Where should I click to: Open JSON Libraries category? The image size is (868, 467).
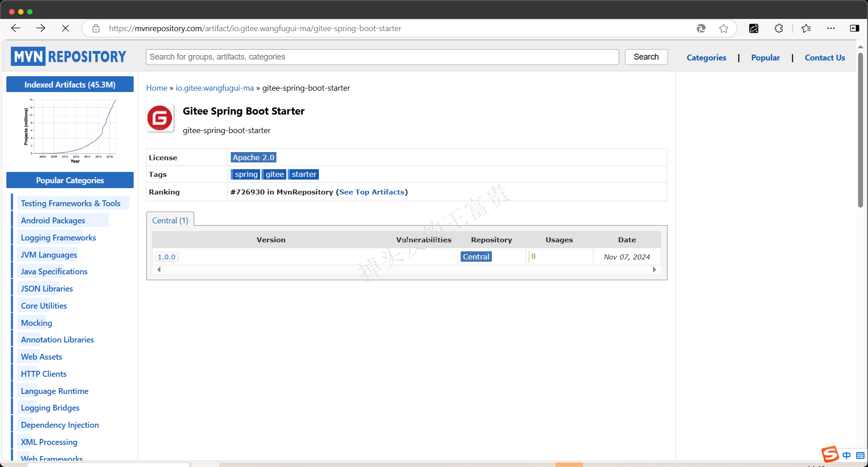[47, 289]
